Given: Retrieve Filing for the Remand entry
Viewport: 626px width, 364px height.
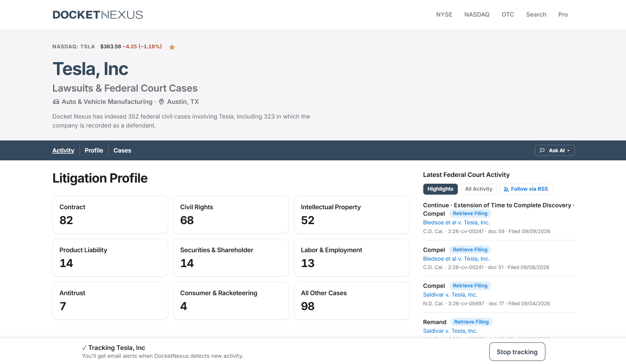Looking at the screenshot, I should 471,322.
